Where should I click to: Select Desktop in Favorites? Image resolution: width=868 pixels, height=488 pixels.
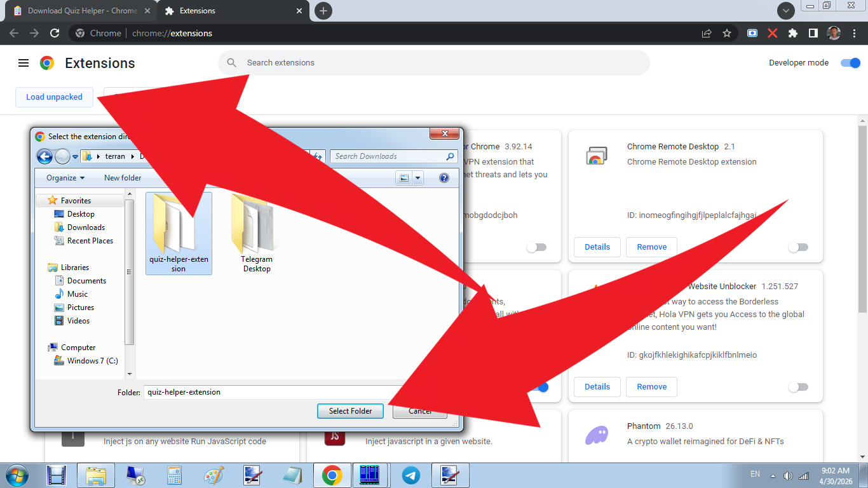pos(81,214)
